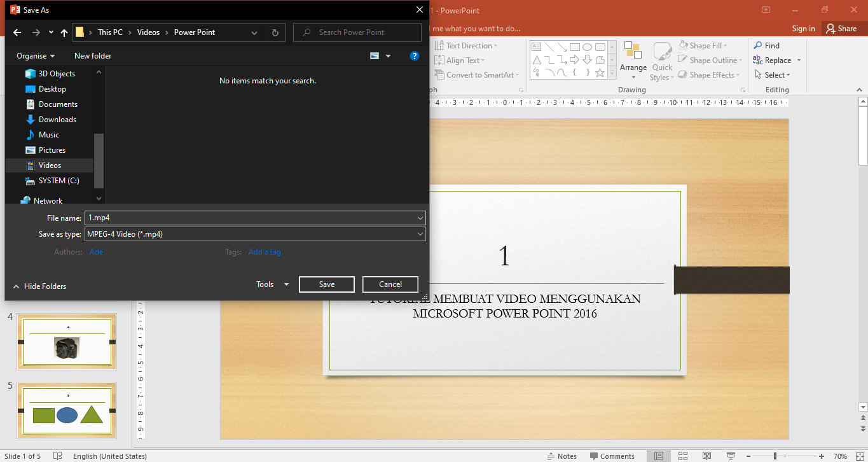Open Select dropdown in Editing group
Image resolution: width=868 pixels, height=462 pixels.
coord(773,75)
